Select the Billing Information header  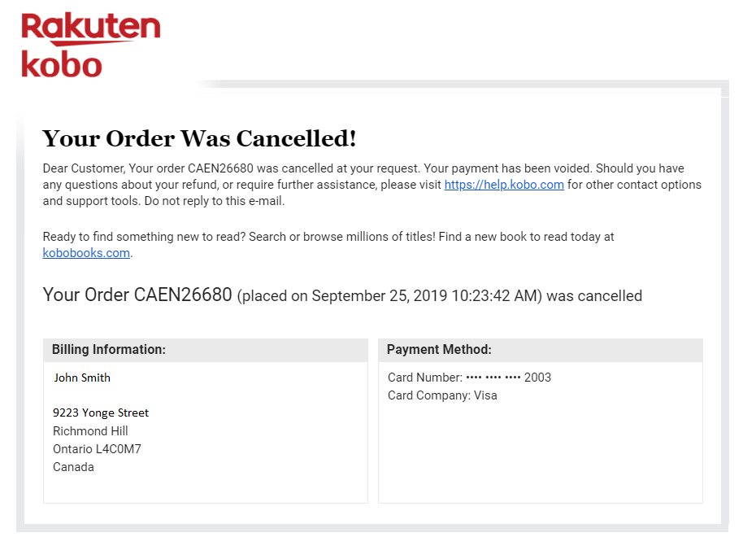tap(109, 350)
